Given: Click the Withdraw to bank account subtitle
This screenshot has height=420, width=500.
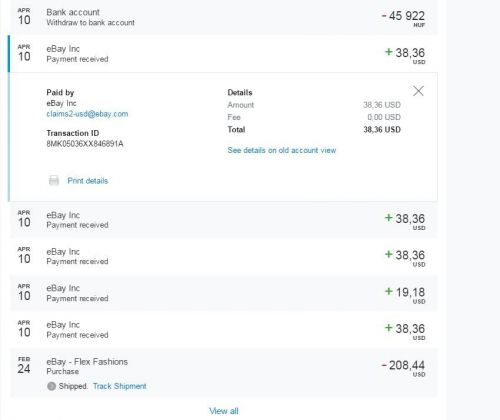Looking at the screenshot, I should pos(90,23).
